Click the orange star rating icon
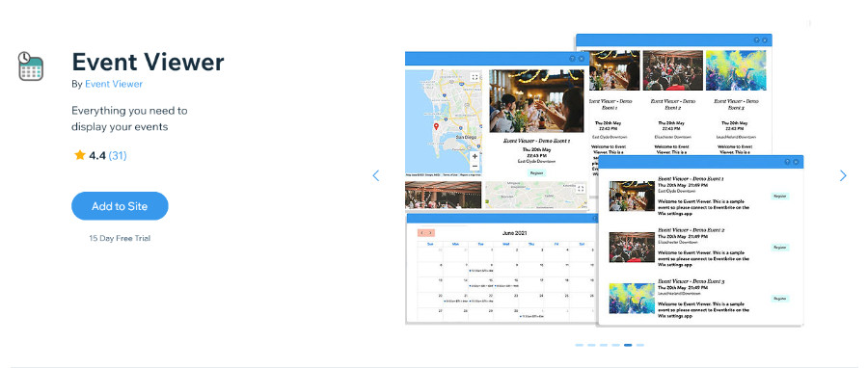 80,155
